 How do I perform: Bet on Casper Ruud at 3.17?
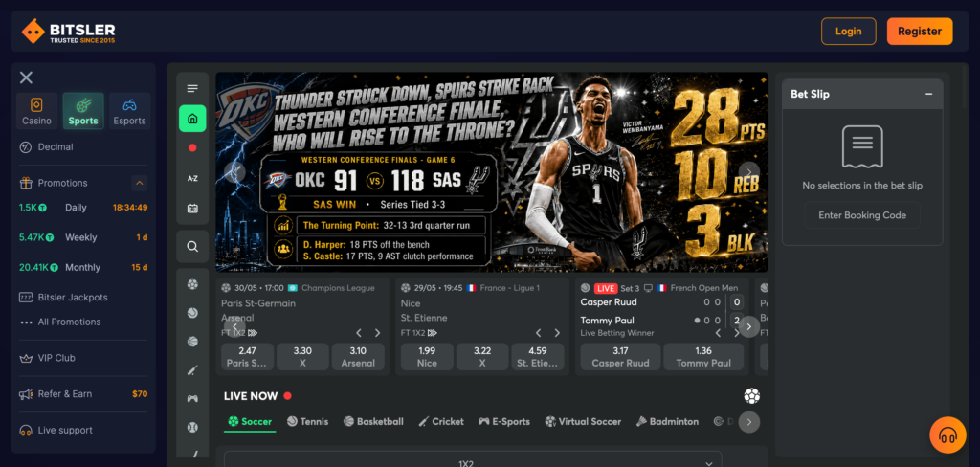tap(620, 356)
